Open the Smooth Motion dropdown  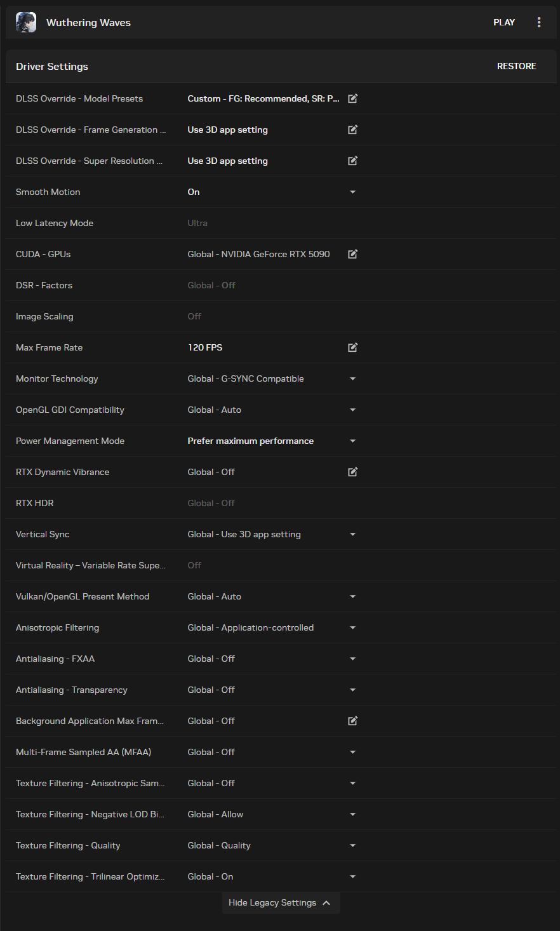[x=353, y=192]
